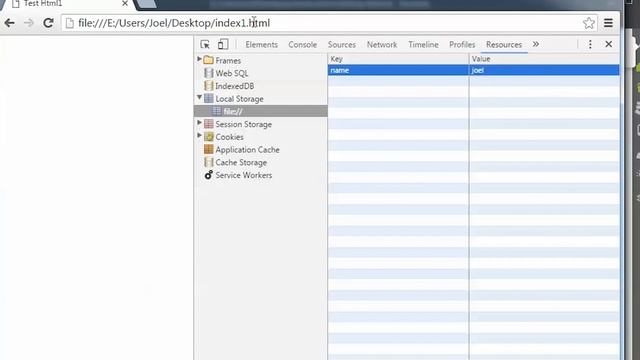The height and width of the screenshot is (360, 640).
Task: Switch to the Timeline tab
Action: pyautogui.click(x=423, y=44)
